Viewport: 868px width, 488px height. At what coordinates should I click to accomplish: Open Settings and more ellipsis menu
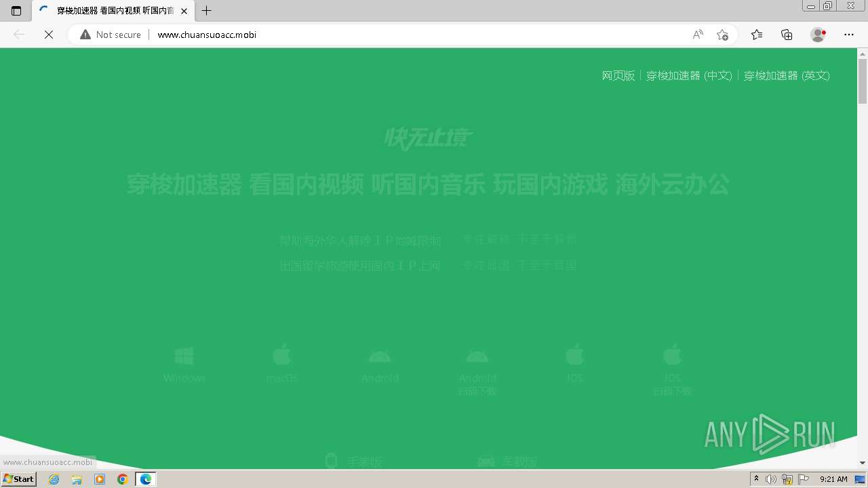(849, 35)
